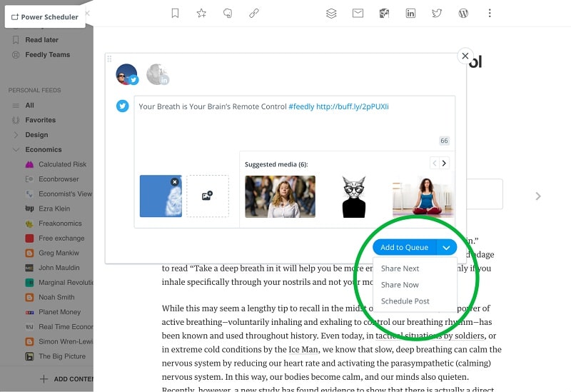Screen dimensions: 571x392
Task: Open the Free exchange feed
Action: tap(61, 238)
